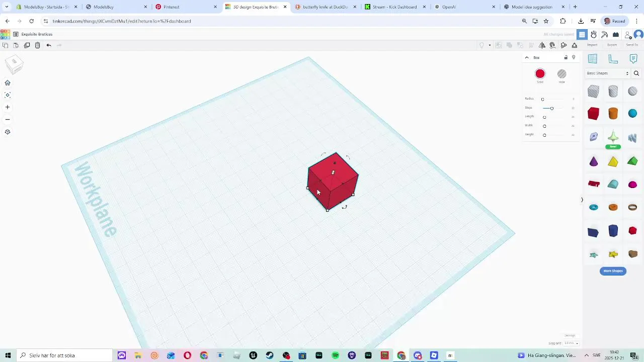Pick the striped hole cylinder shape

click(613, 91)
